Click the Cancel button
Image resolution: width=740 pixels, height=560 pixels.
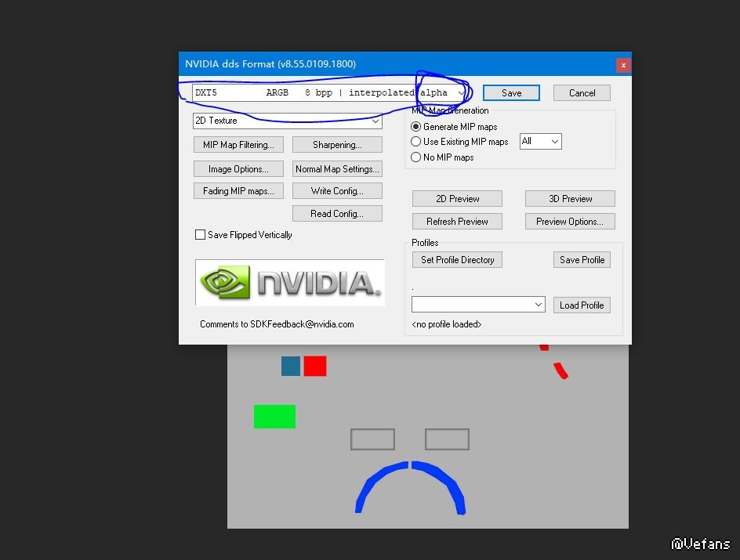[x=582, y=93]
